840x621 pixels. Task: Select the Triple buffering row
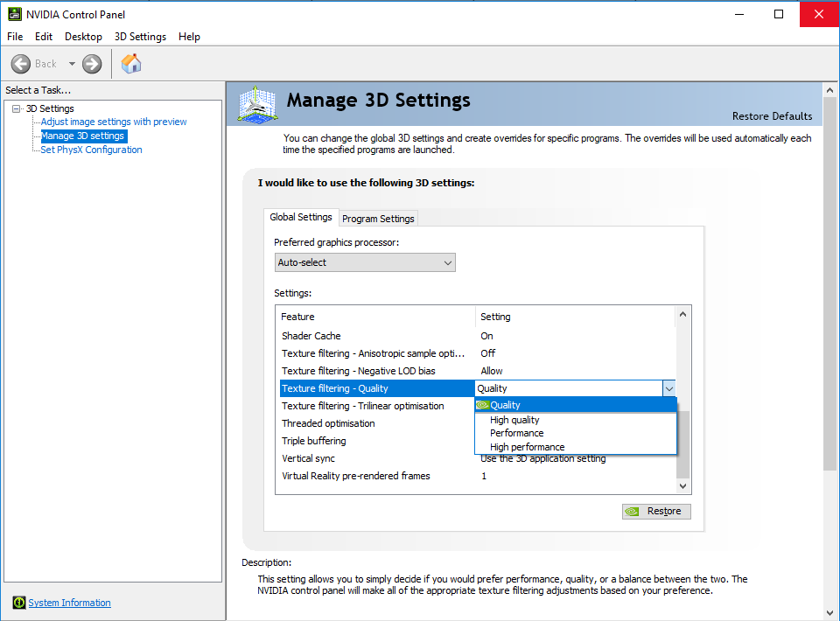point(375,441)
